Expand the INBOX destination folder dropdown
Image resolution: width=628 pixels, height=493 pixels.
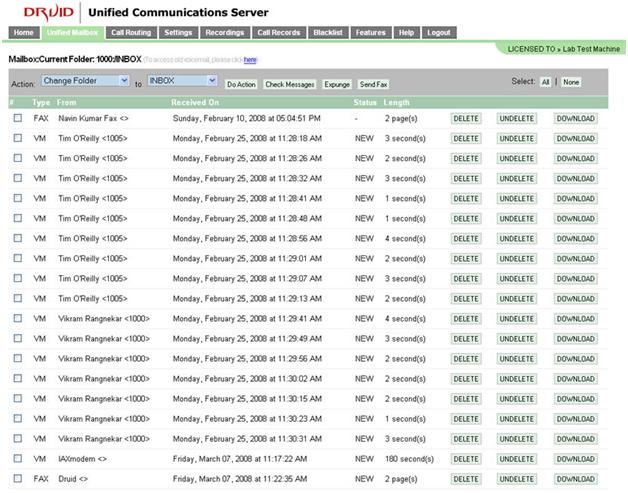coord(181,81)
